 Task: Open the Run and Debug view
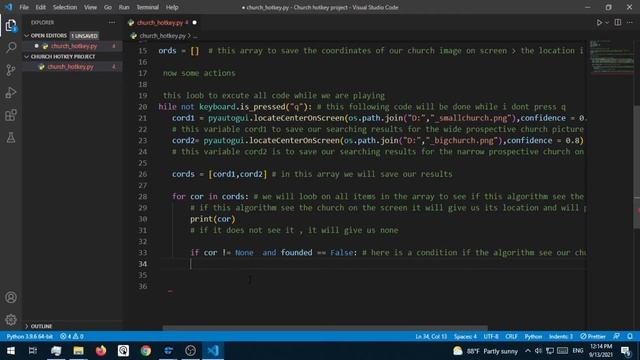[x=11, y=93]
